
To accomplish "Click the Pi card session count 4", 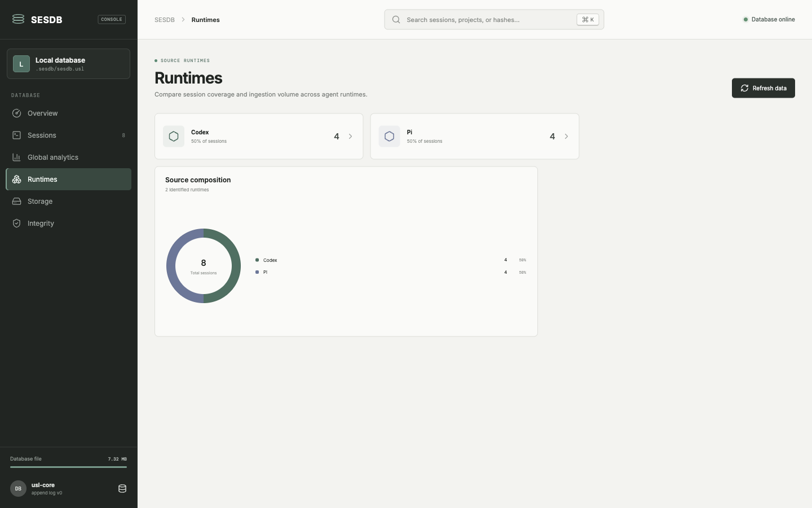I will point(552,137).
